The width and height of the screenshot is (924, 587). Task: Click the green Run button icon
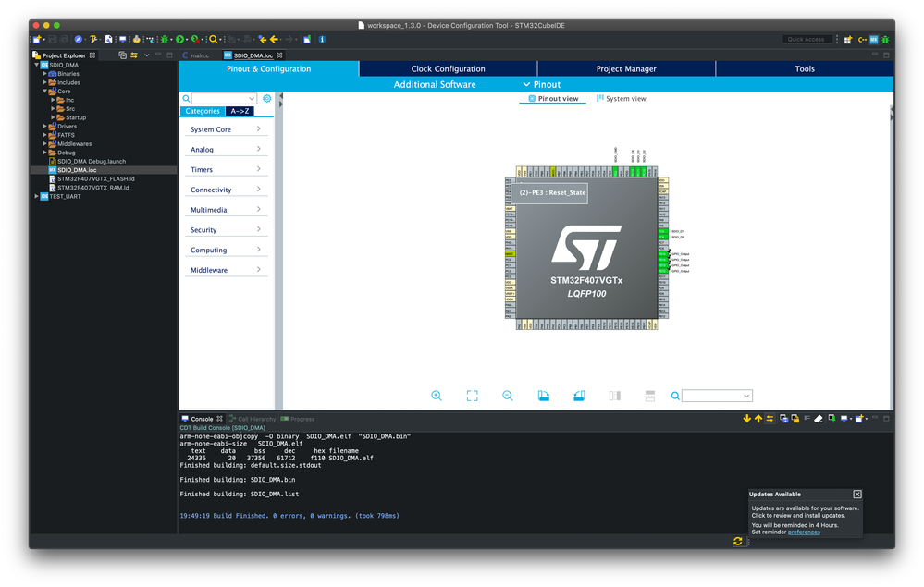(x=179, y=40)
